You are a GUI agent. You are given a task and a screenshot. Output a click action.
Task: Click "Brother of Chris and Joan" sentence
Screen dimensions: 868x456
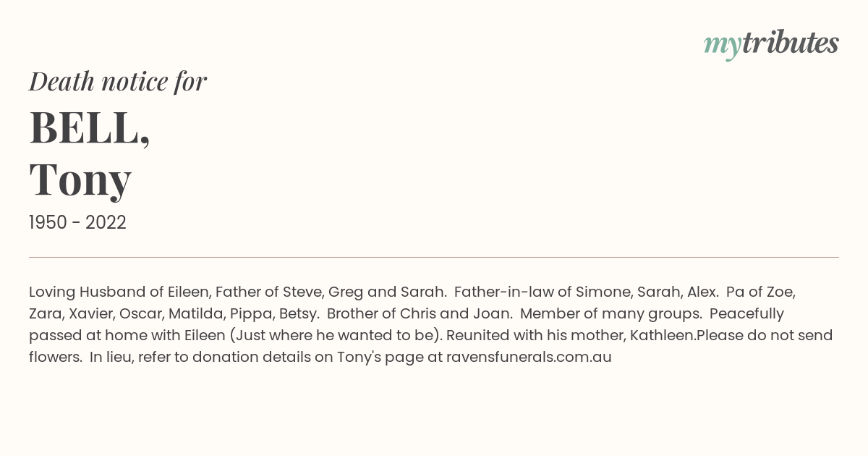[420, 314]
